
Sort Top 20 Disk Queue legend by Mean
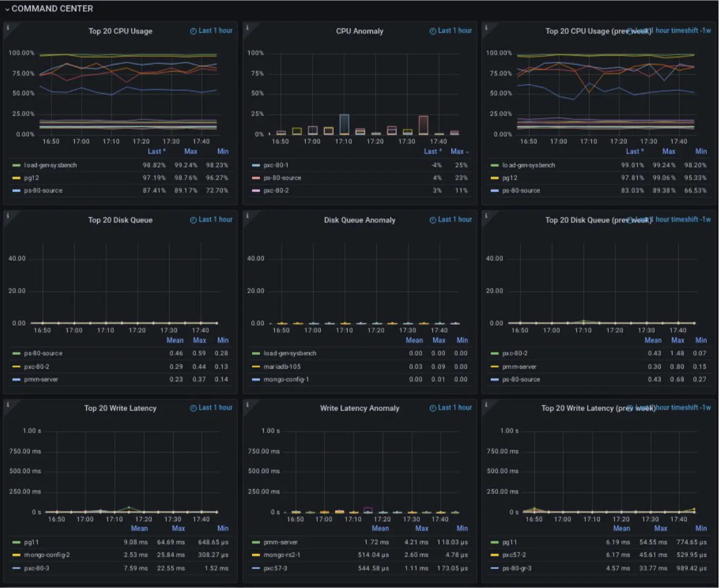(x=175, y=340)
